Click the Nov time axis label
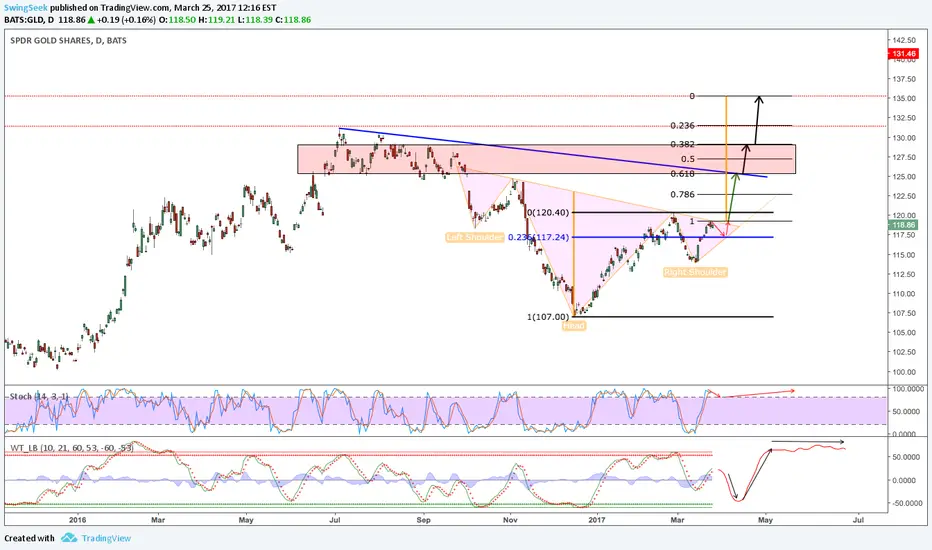Image resolution: width=932 pixels, height=550 pixels. (510, 520)
